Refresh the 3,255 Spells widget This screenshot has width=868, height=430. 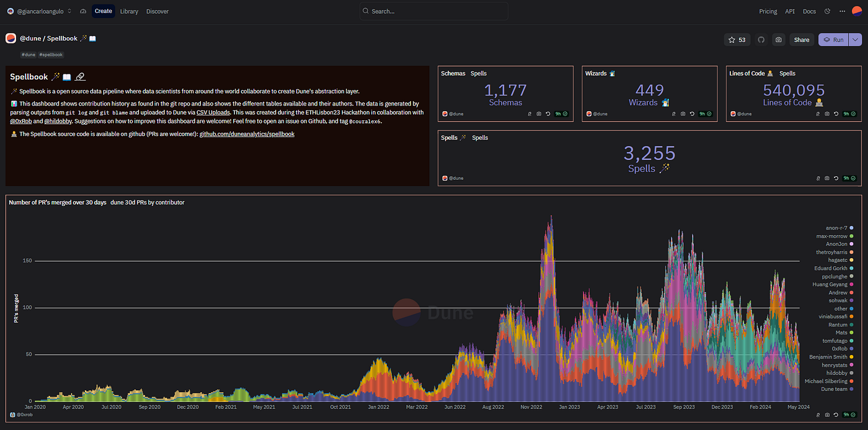836,179
